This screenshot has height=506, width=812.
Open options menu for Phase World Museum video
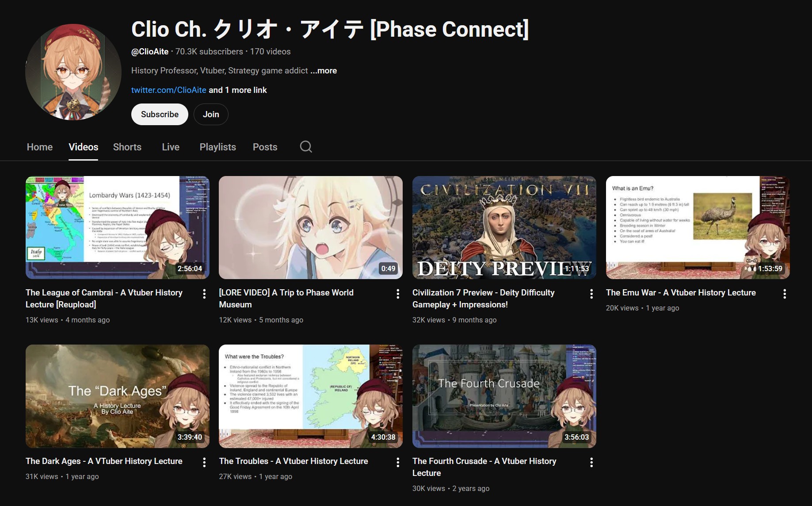coord(398,294)
